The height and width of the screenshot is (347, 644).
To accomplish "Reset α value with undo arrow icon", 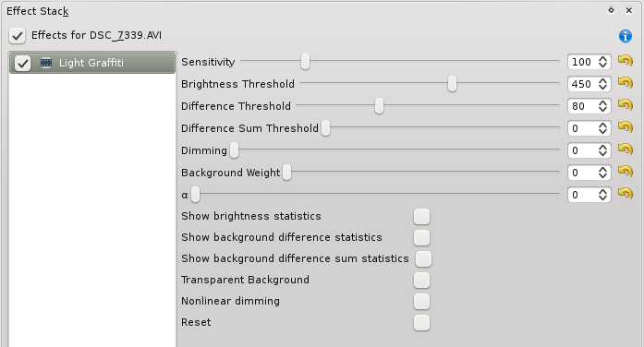I will (x=626, y=194).
